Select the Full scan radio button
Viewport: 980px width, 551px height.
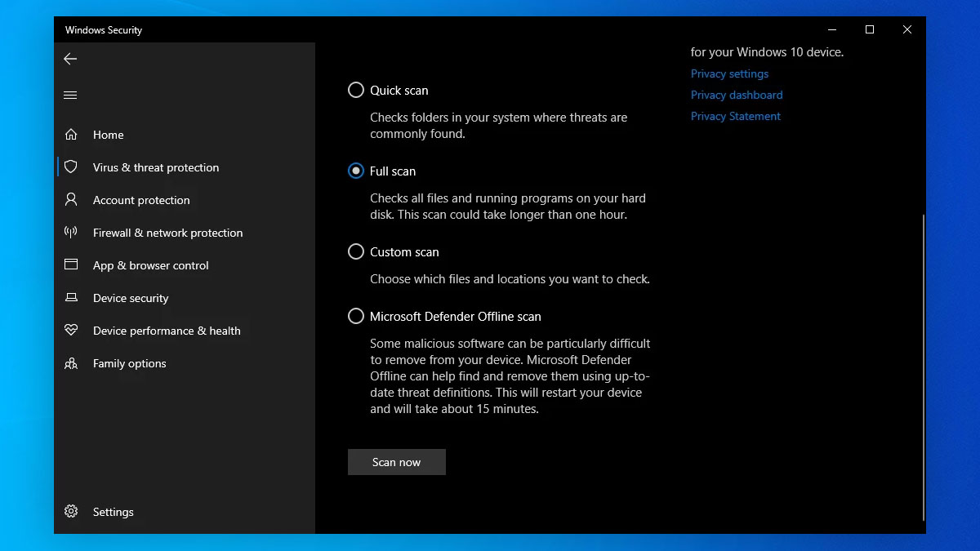[x=356, y=171]
